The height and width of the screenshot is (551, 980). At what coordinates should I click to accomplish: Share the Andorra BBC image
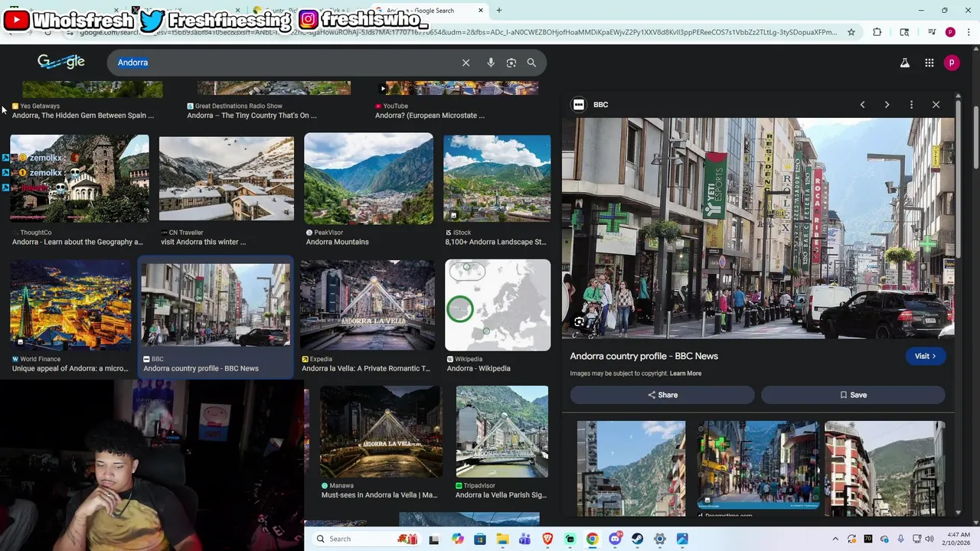pyautogui.click(x=662, y=395)
